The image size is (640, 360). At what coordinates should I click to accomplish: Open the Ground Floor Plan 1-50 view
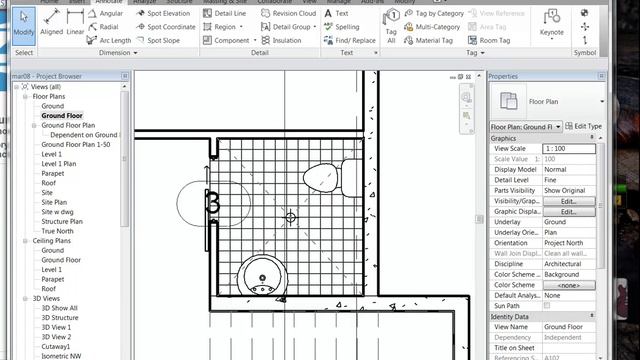pyautogui.click(x=76, y=144)
